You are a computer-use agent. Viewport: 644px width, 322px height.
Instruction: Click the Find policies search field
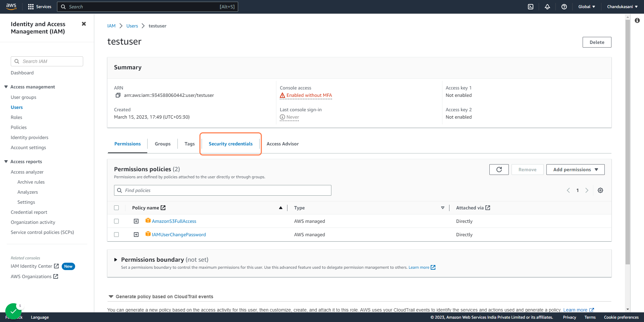point(223,190)
